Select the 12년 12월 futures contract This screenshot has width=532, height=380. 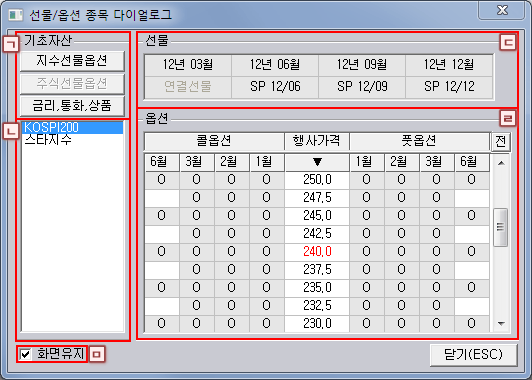pyautogui.click(x=449, y=64)
